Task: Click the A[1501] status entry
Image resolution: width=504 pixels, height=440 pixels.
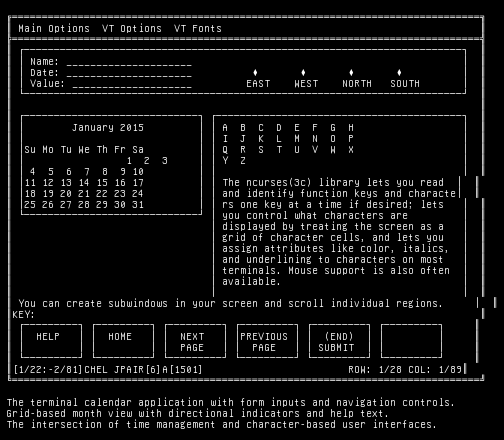Action: click(183, 370)
